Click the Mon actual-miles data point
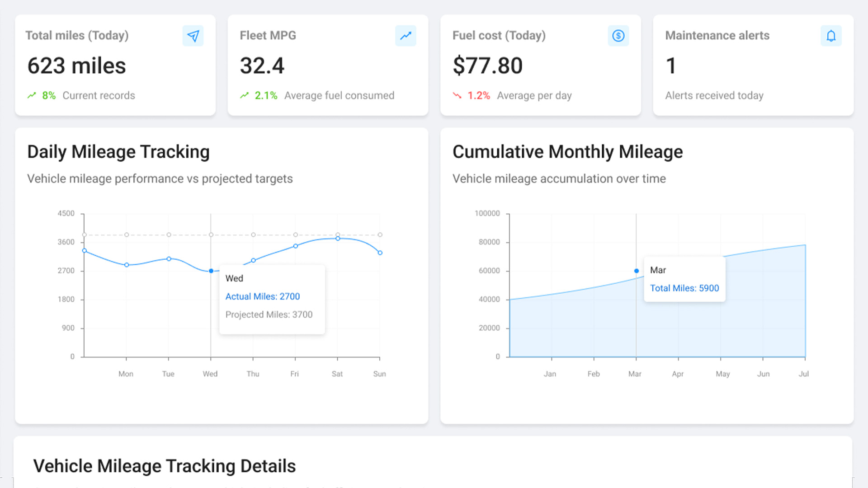This screenshot has width=868, height=488. pyautogui.click(x=127, y=265)
